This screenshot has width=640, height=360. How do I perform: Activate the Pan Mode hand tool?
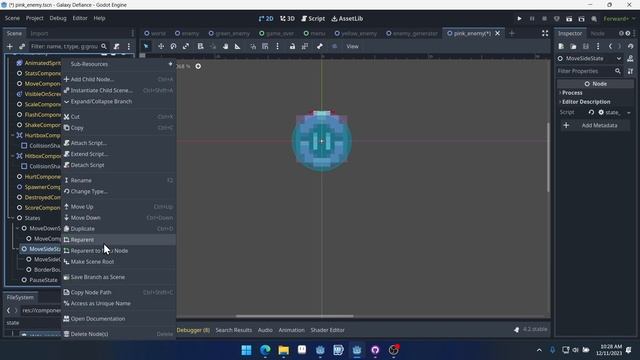pyautogui.click(x=225, y=47)
